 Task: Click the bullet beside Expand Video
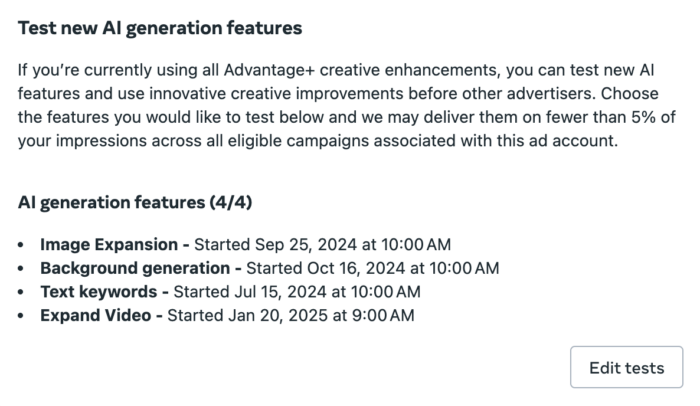tap(23, 317)
